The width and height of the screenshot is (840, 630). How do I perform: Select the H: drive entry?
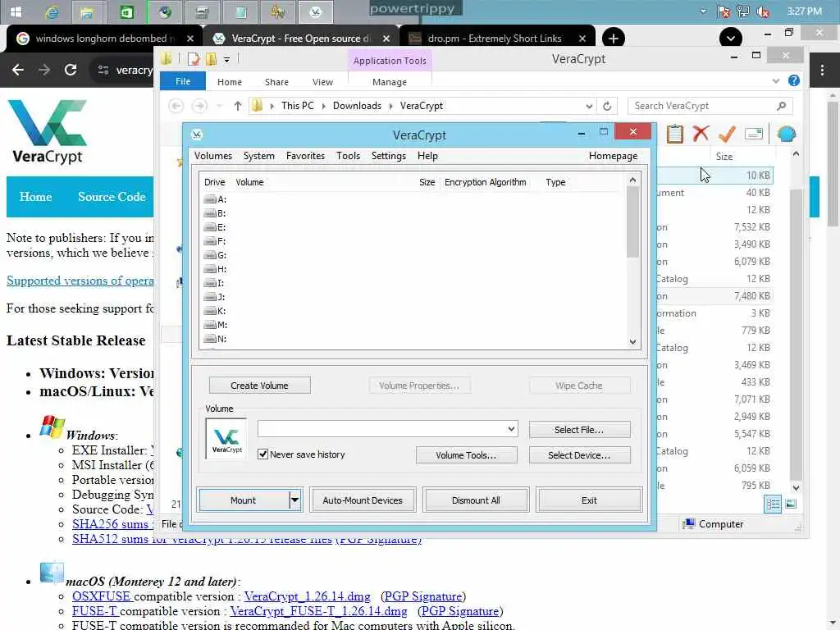click(x=216, y=269)
